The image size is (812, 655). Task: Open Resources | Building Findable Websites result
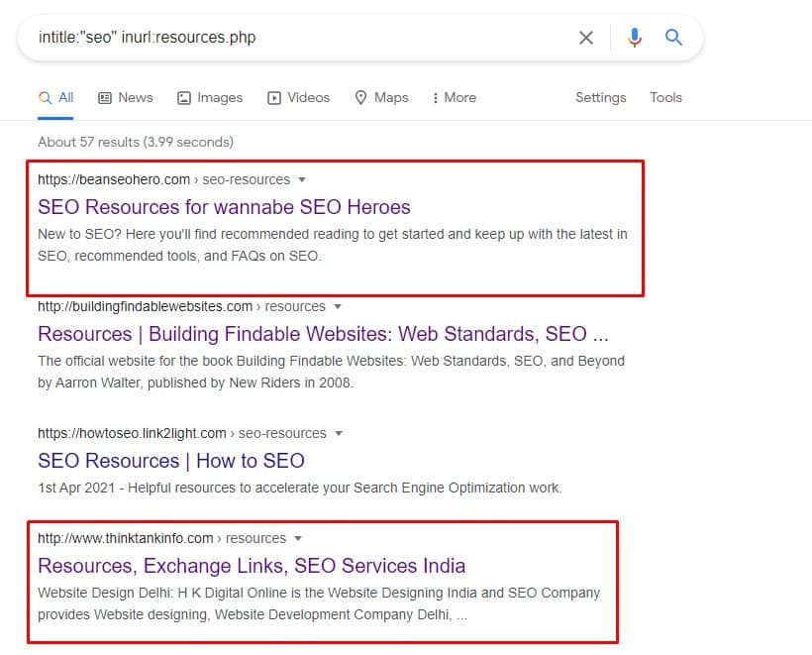point(323,334)
